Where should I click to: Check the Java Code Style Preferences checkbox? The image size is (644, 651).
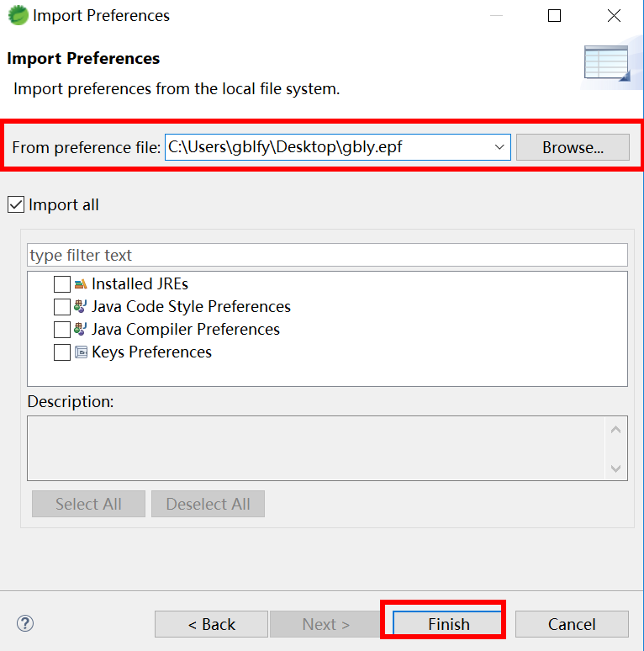tap(62, 307)
